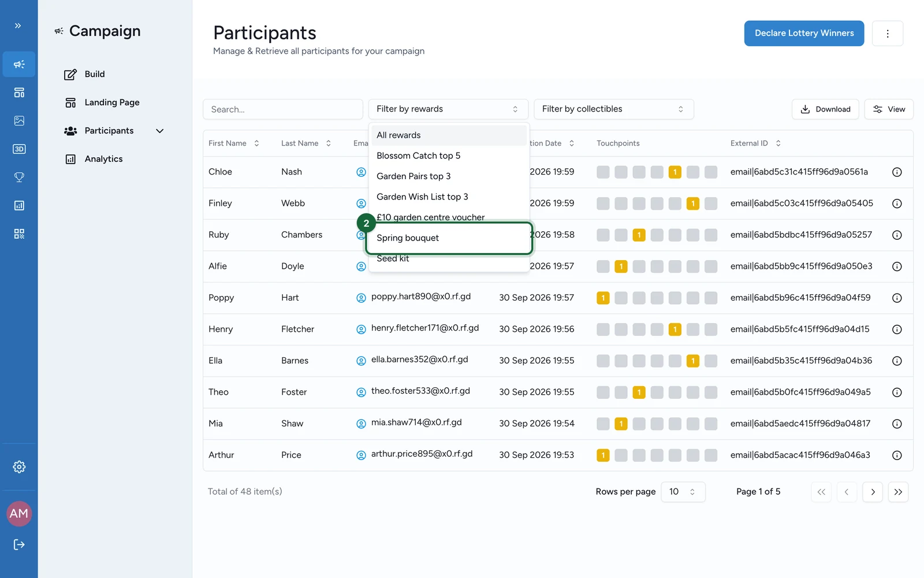This screenshot has width=924, height=578.
Task: Change the rows per page selector
Action: 683,492
